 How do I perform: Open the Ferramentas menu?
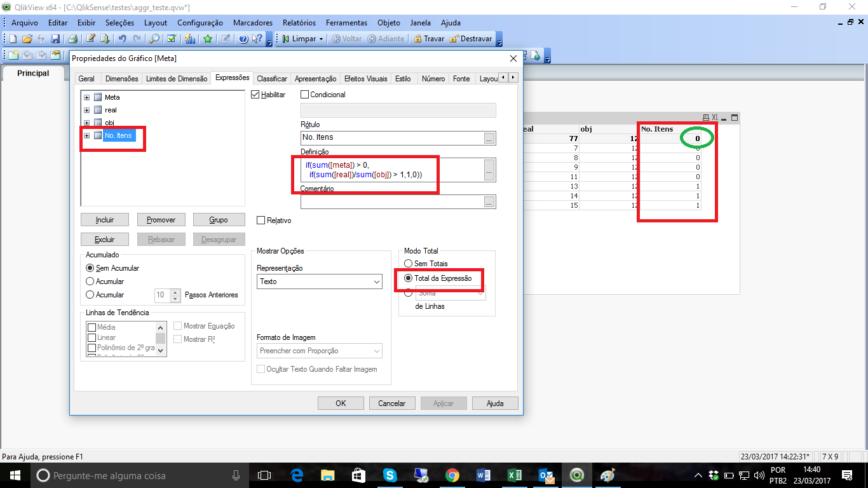346,22
